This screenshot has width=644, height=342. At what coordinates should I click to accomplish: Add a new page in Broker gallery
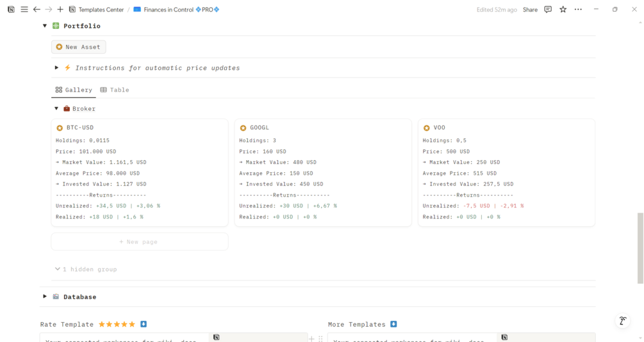(x=140, y=242)
